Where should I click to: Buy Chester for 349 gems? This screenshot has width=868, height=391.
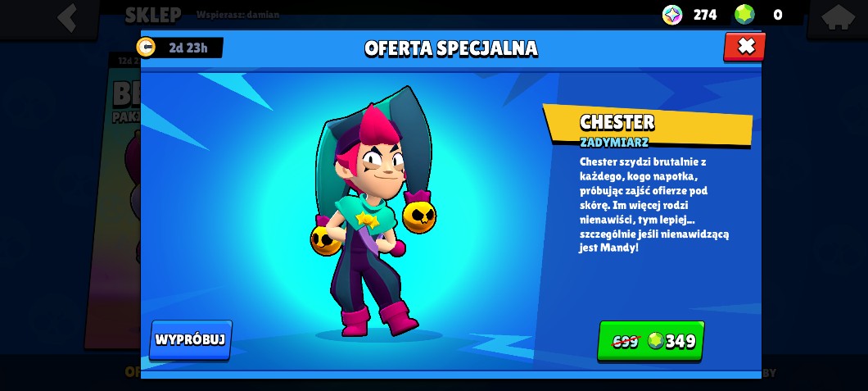click(x=651, y=341)
